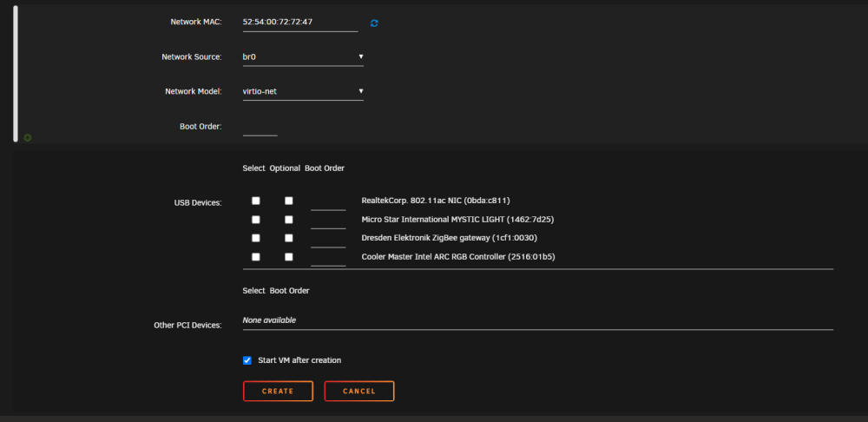Click the CREATE button

278,391
